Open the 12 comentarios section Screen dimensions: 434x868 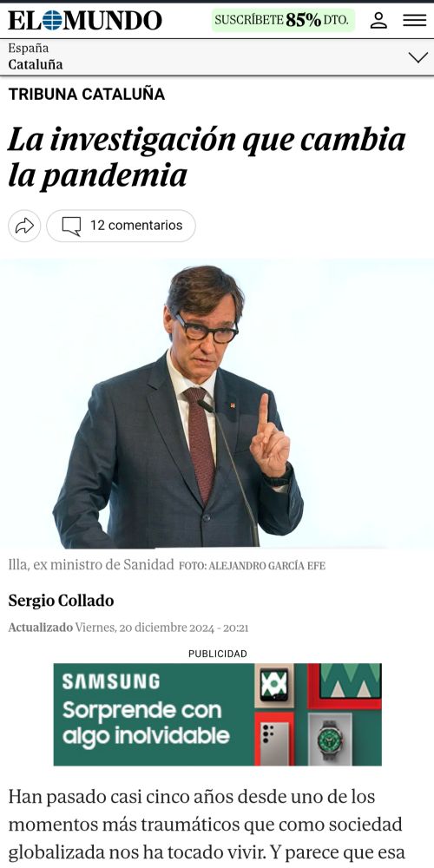pos(121,226)
